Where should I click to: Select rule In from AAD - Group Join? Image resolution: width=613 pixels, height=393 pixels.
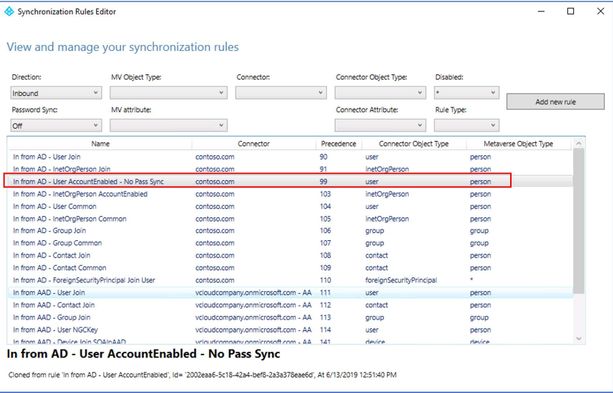pyautogui.click(x=290, y=318)
